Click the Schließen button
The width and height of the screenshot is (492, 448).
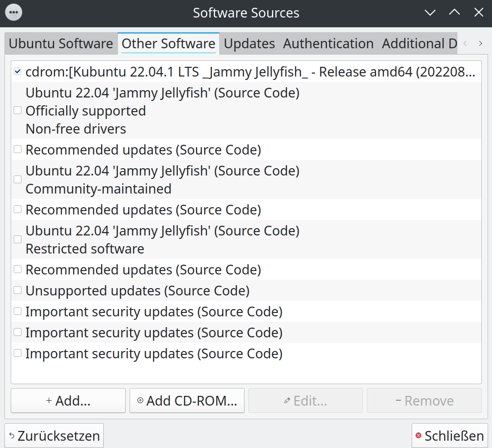(449, 435)
